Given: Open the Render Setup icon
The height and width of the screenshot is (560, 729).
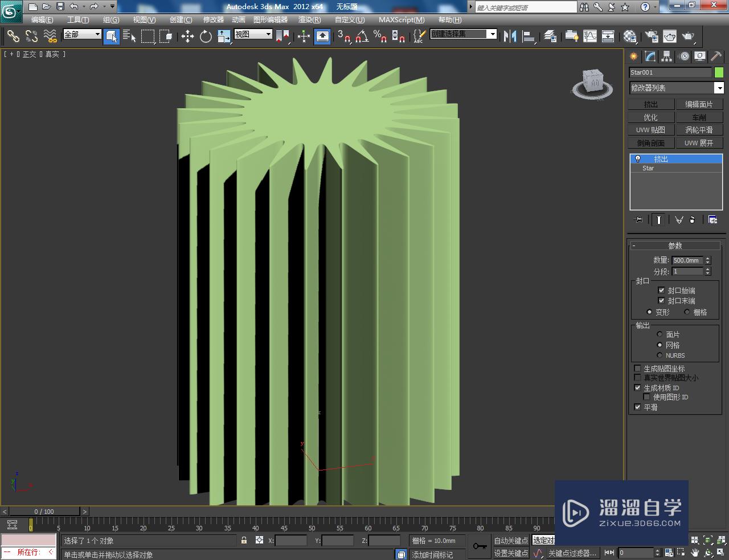Looking at the screenshot, I should point(652,36).
